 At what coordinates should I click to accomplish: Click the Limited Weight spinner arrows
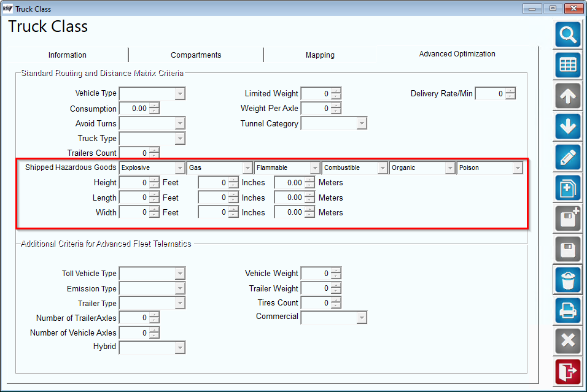click(336, 93)
